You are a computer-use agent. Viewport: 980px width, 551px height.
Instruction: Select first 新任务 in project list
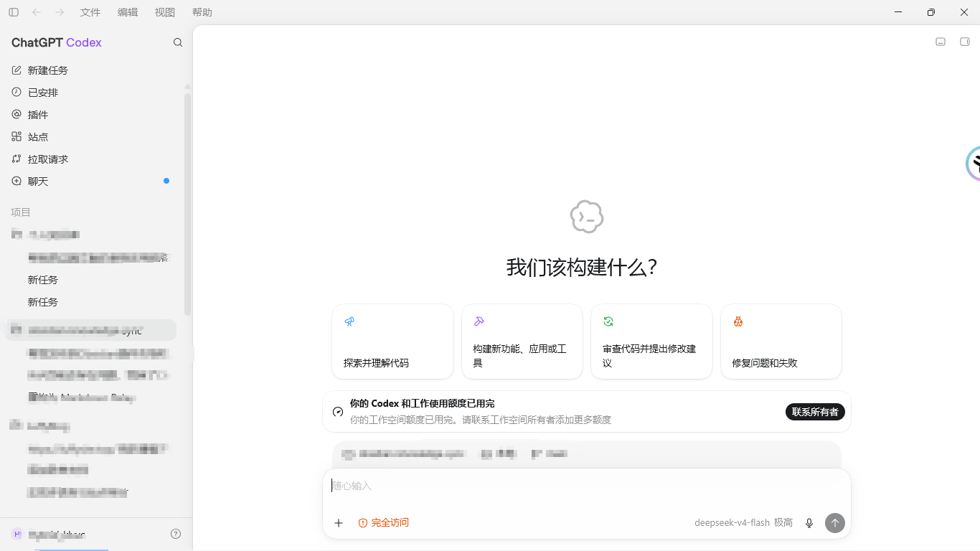[92, 280]
